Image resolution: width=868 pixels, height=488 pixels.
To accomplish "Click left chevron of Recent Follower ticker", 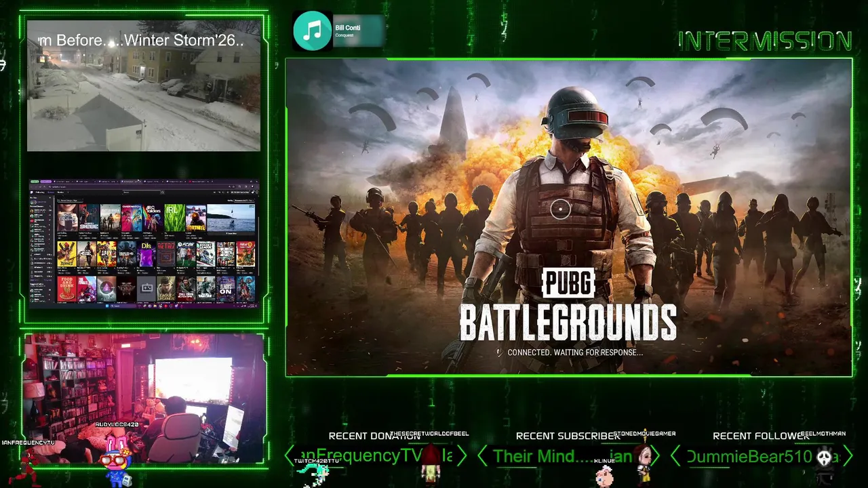I will pyautogui.click(x=675, y=456).
